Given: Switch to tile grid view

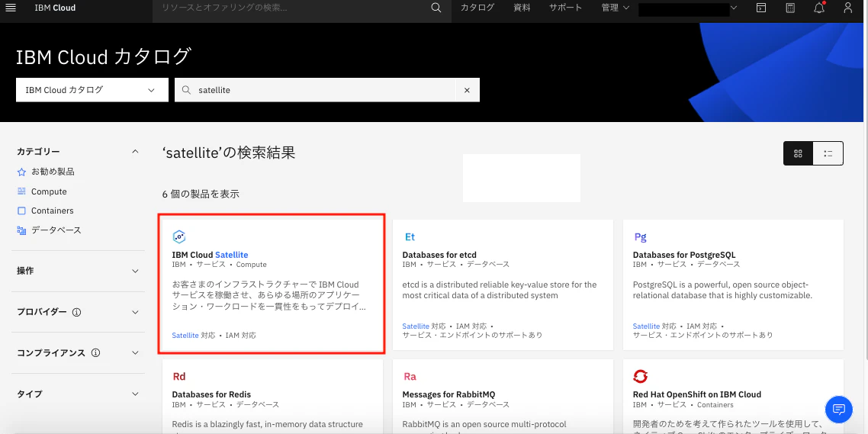Looking at the screenshot, I should [799, 153].
